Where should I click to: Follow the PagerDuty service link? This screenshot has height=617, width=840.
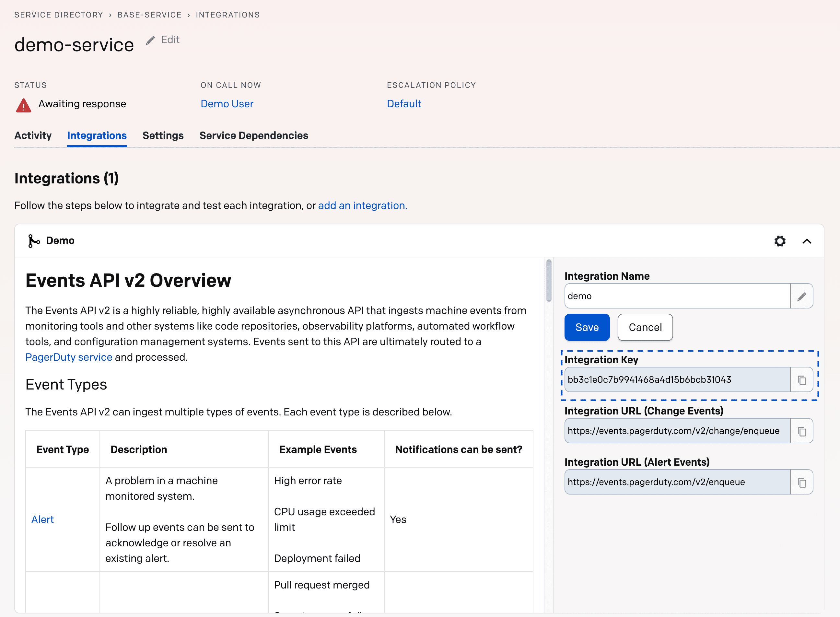coord(69,357)
